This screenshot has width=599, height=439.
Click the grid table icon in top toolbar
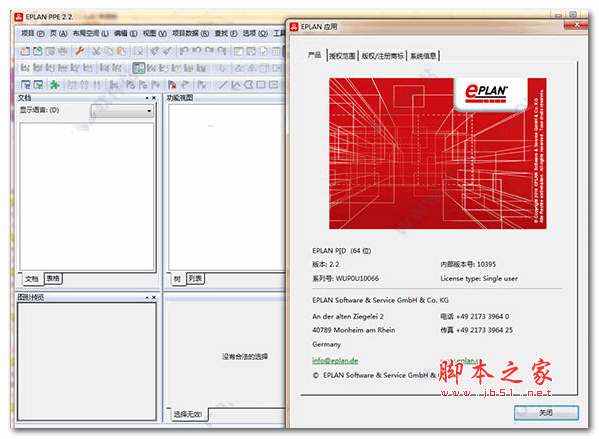tap(277, 51)
